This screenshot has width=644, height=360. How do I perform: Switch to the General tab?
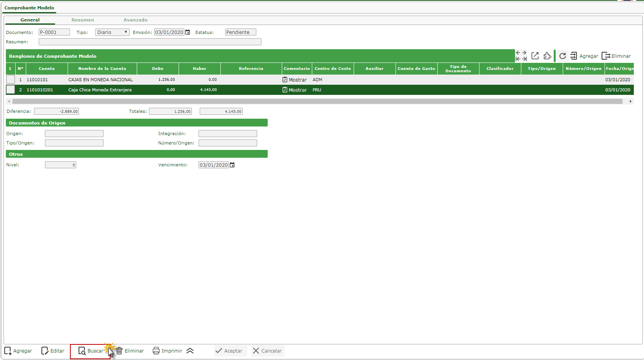30,20
